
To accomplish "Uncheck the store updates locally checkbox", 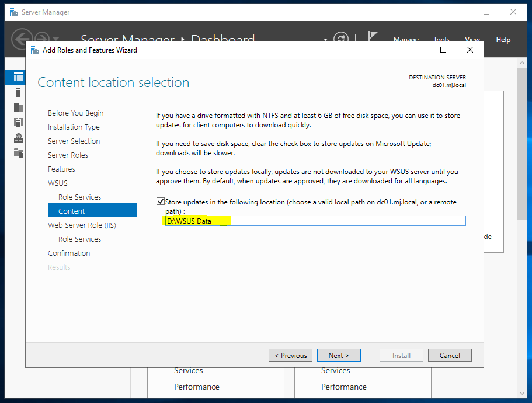I will [x=161, y=201].
